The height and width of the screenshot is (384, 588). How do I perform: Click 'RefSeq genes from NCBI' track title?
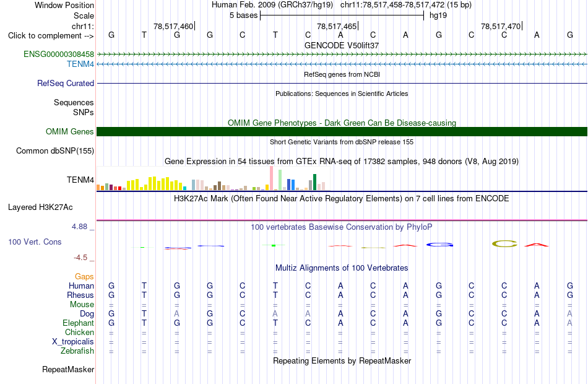(342, 74)
